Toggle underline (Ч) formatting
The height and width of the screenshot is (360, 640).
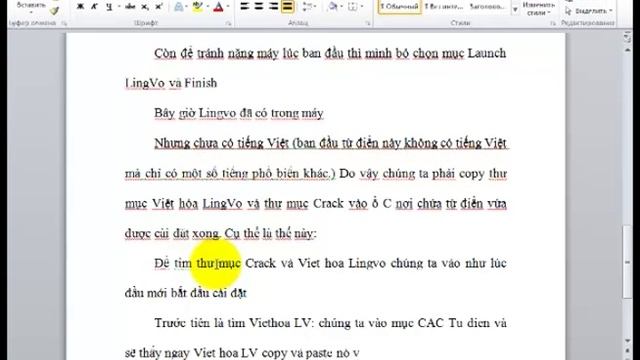pyautogui.click(x=109, y=7)
